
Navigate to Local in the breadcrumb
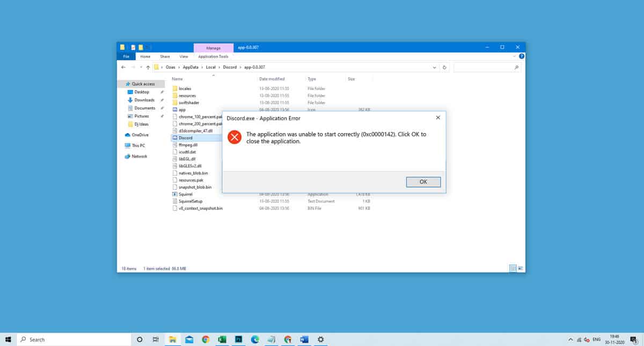(210, 68)
